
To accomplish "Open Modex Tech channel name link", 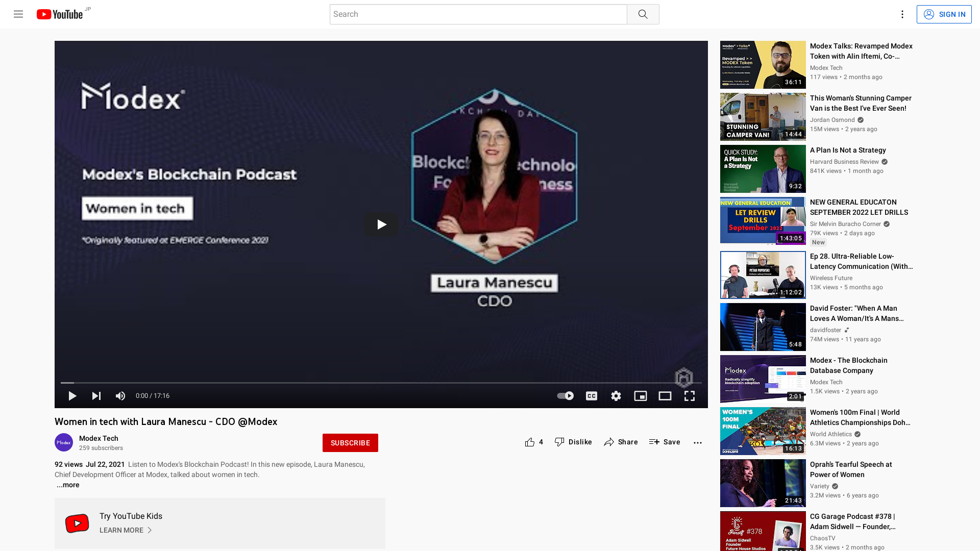I will point(99,438).
